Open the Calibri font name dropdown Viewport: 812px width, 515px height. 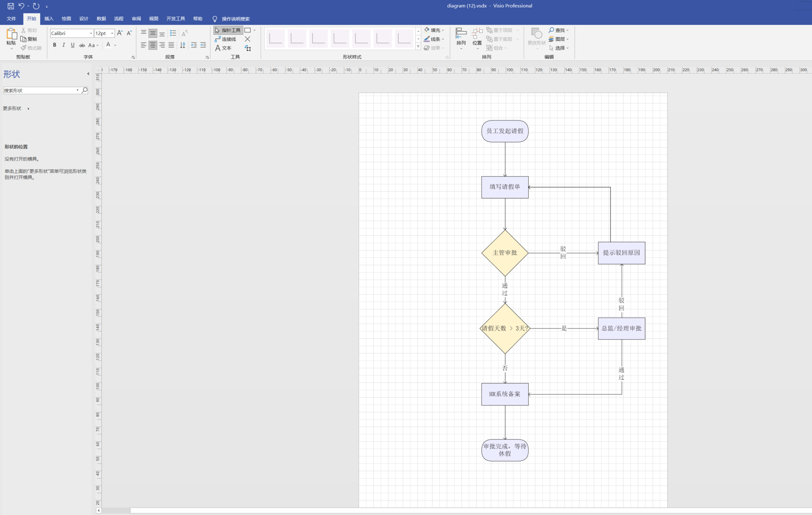click(91, 33)
